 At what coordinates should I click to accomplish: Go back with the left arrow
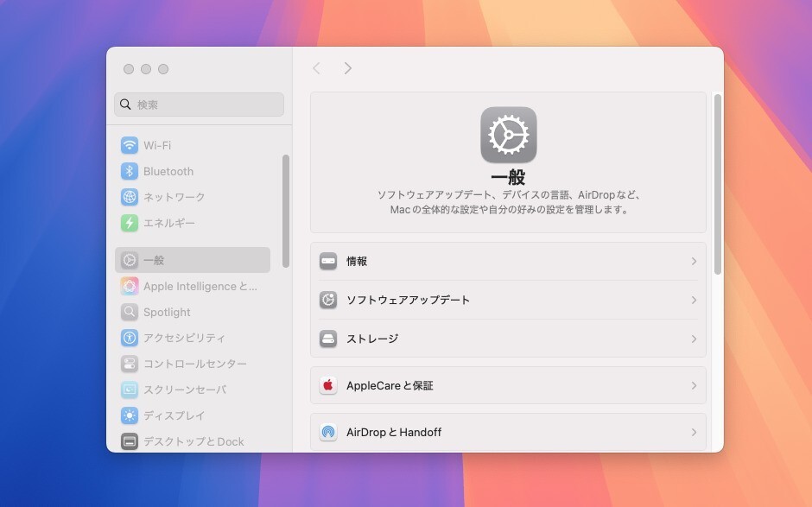pos(316,68)
